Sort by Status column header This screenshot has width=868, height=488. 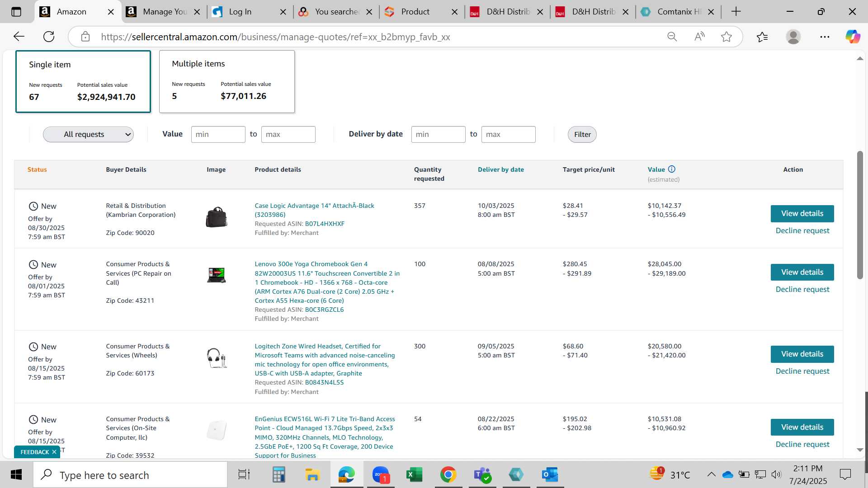37,169
